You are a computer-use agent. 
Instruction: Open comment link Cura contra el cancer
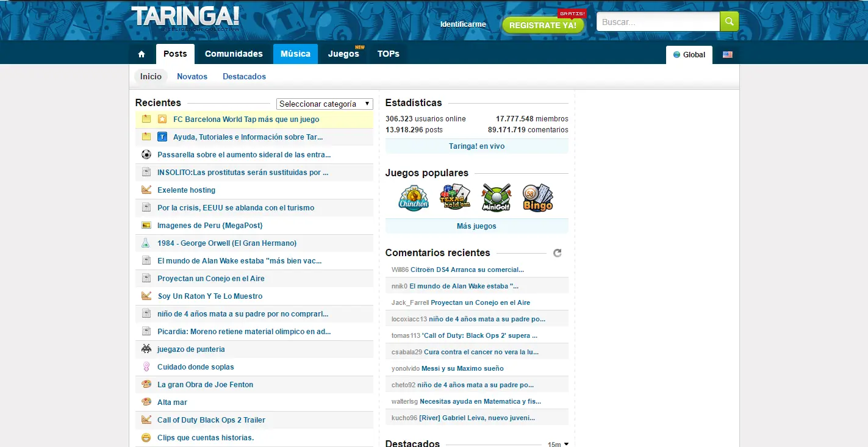[x=481, y=352]
